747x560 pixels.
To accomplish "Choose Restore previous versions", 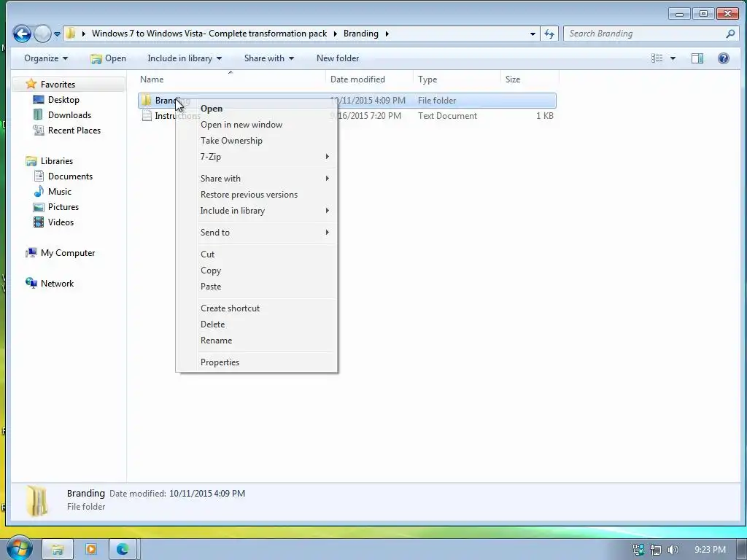I will click(257, 195).
